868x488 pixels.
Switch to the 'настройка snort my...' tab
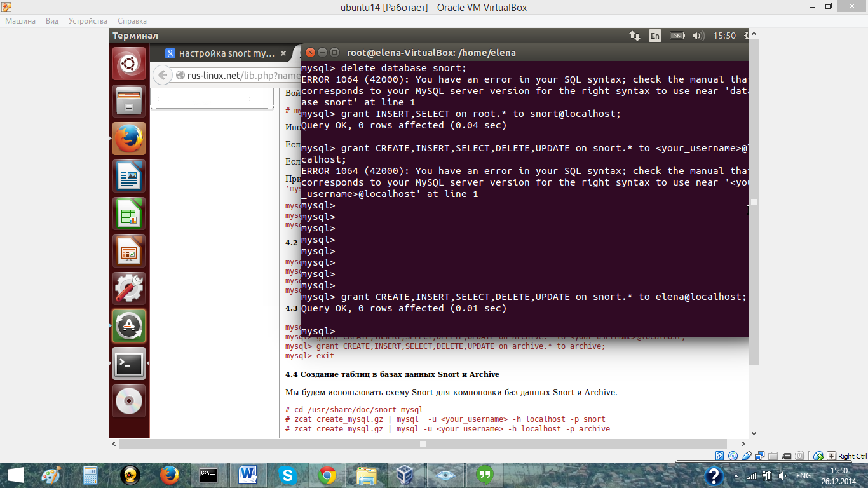[x=227, y=53]
